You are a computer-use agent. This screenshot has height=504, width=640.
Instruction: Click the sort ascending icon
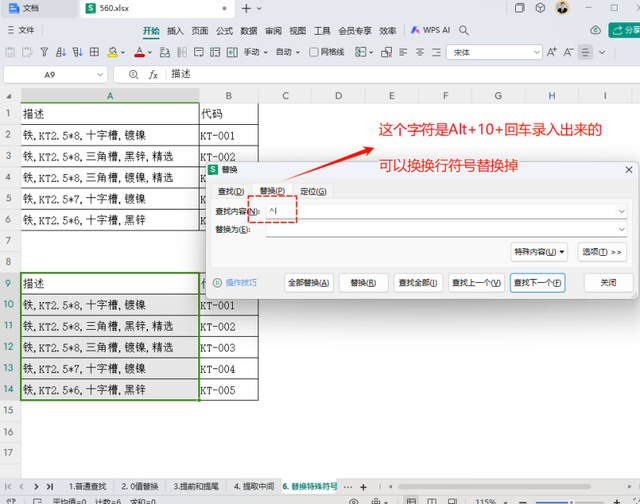pyautogui.click(x=61, y=52)
